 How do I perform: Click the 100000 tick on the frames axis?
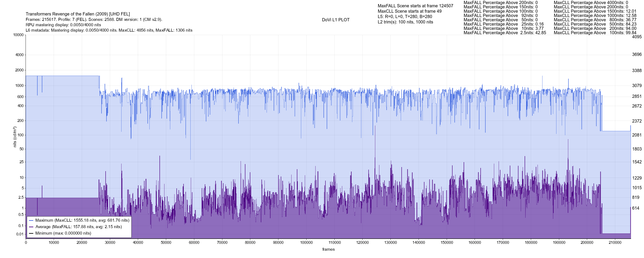pos(306,243)
